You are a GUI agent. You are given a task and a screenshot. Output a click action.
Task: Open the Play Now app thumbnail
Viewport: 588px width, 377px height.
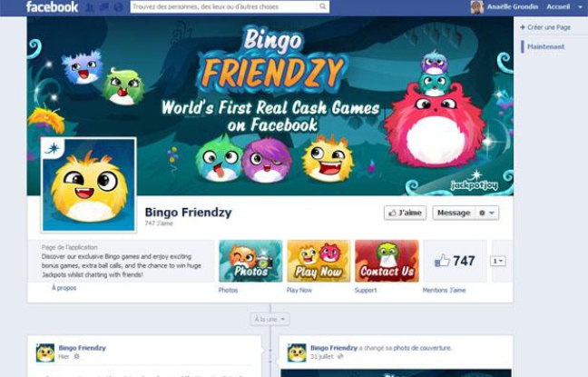coord(318,261)
